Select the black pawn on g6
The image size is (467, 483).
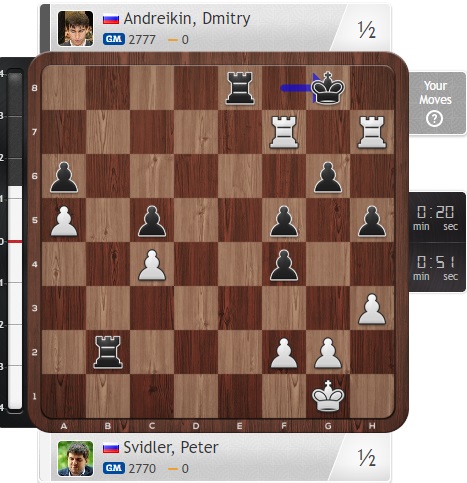(328, 177)
